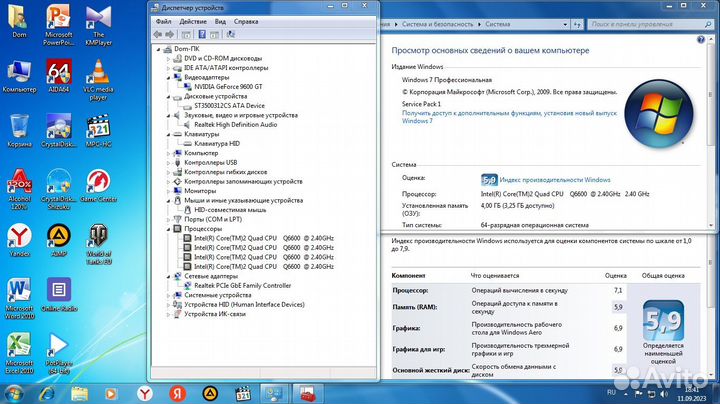Screen dimensions: 720x404
Task: Click Start button on taskbar
Action: coord(13,394)
